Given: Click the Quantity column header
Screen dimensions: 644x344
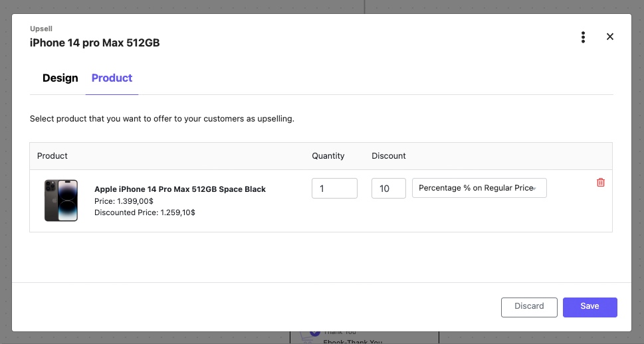Looking at the screenshot, I should [x=328, y=156].
